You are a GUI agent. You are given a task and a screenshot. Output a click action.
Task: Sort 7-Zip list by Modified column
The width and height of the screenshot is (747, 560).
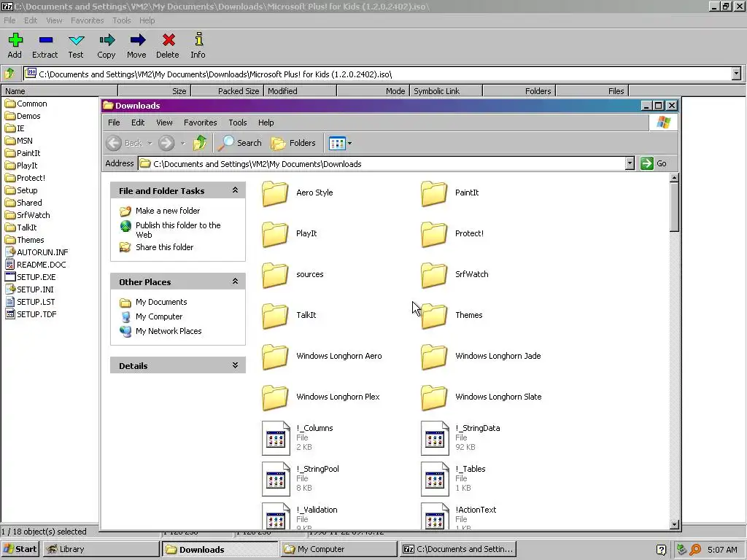pyautogui.click(x=300, y=91)
